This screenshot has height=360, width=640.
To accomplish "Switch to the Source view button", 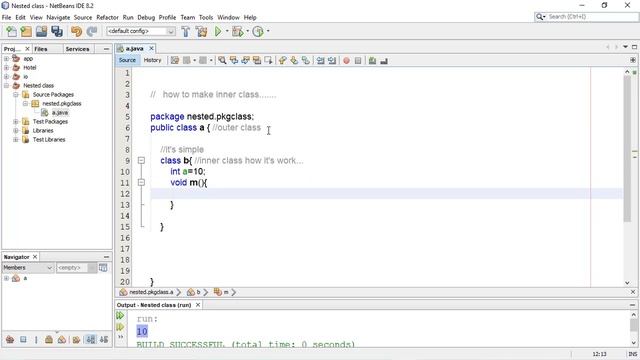I will tap(127, 60).
